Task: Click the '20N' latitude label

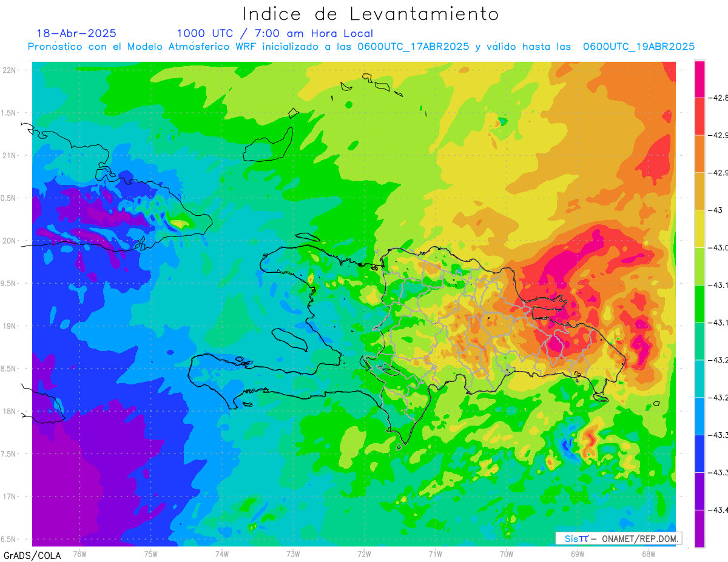Action: [10, 241]
